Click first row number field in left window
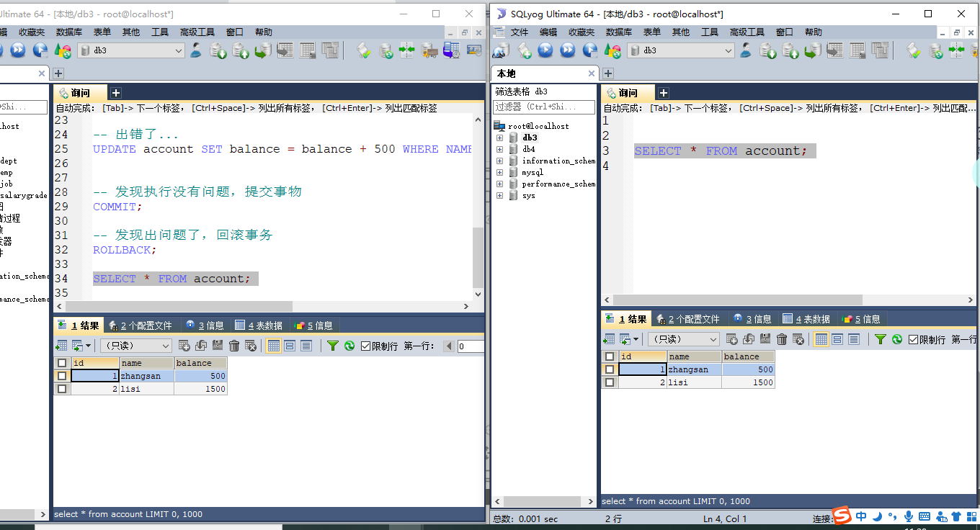 point(471,346)
